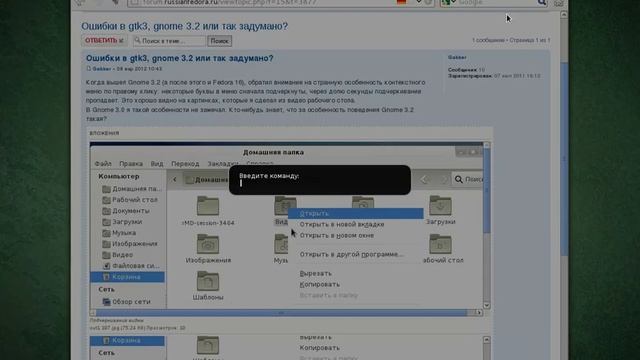
Task: Choose Вырезать in first attachment menu
Action: [316, 273]
